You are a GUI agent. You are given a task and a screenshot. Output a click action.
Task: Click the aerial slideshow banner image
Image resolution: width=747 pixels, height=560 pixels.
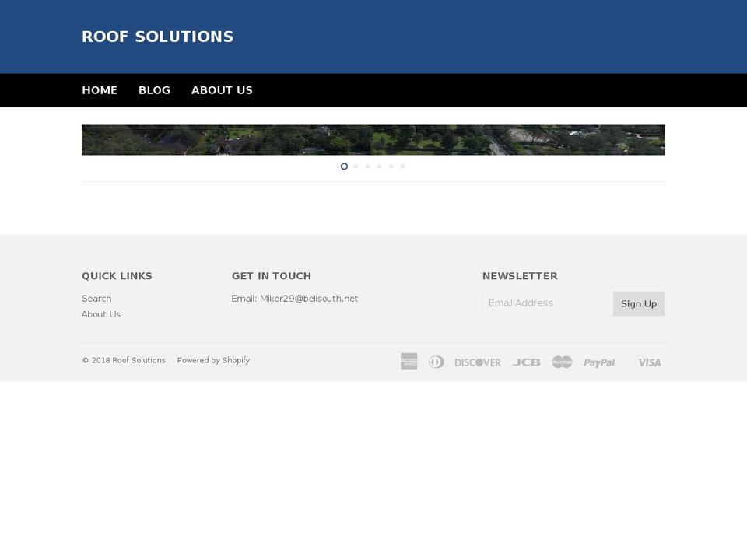373,140
